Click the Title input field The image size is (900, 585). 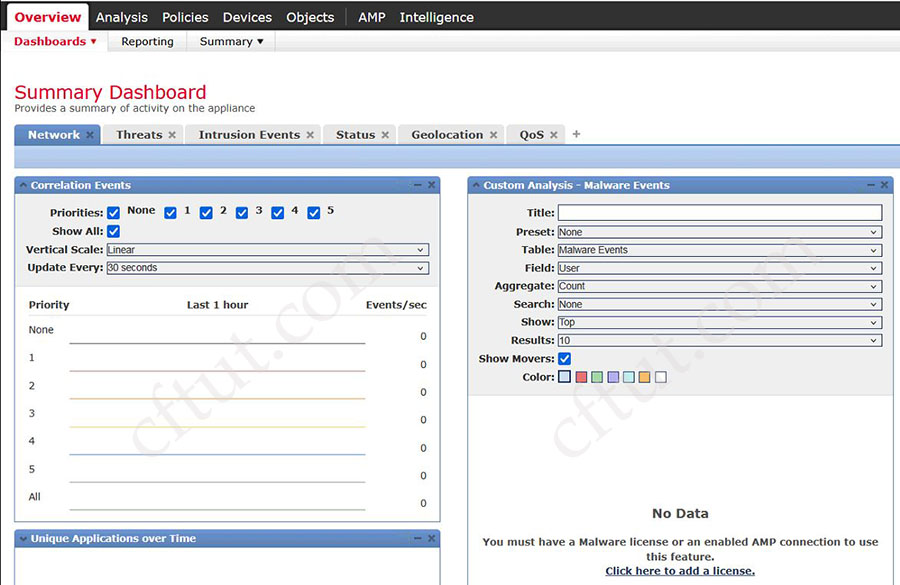click(x=720, y=212)
